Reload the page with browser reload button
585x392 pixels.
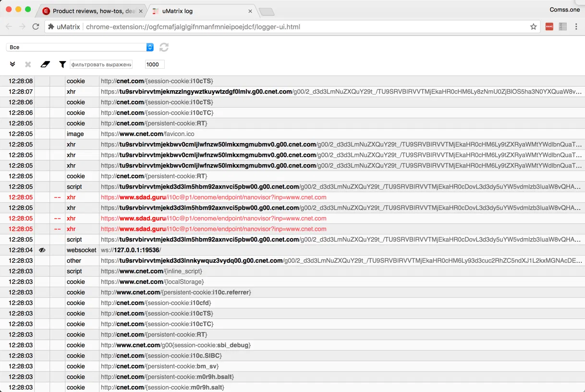pyautogui.click(x=36, y=27)
